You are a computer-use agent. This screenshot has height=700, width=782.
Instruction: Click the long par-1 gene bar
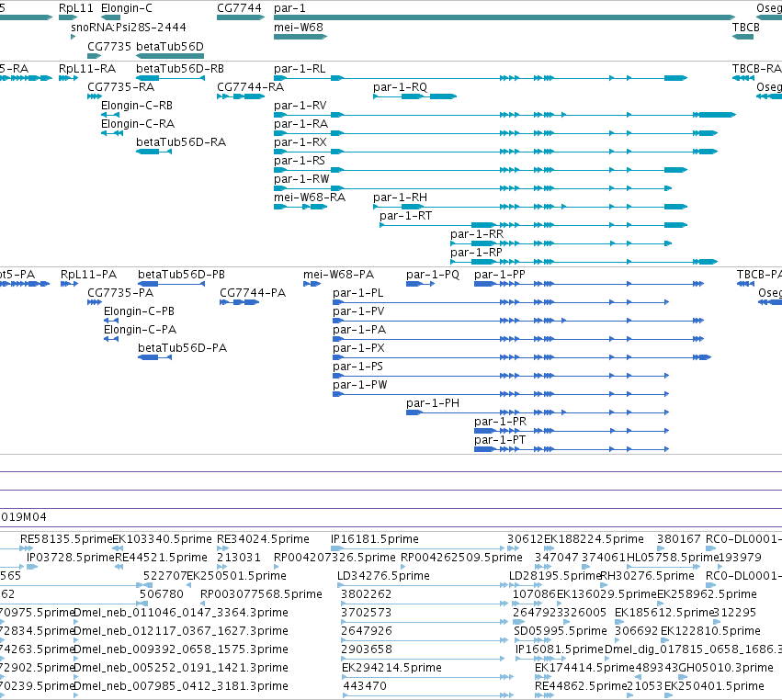pos(504,17)
